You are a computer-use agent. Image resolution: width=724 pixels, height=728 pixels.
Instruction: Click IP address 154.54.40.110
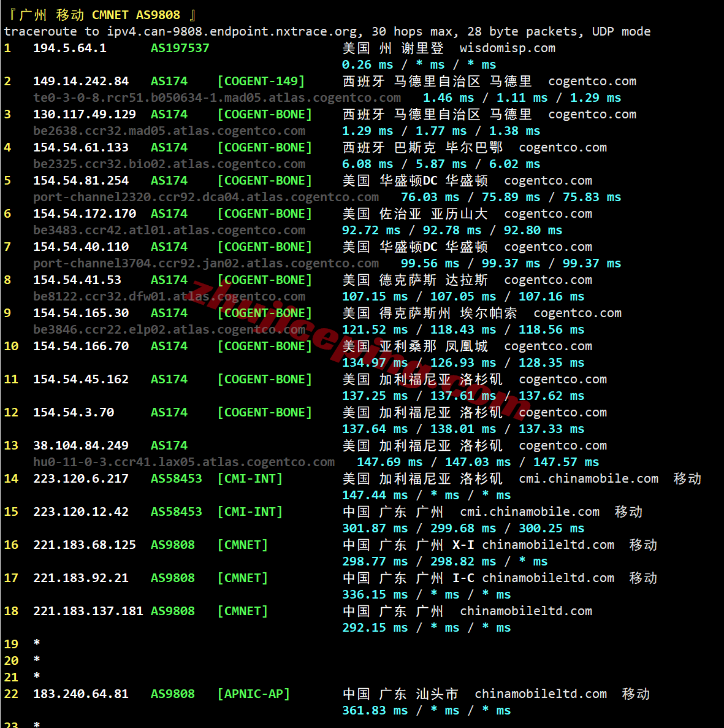81,247
